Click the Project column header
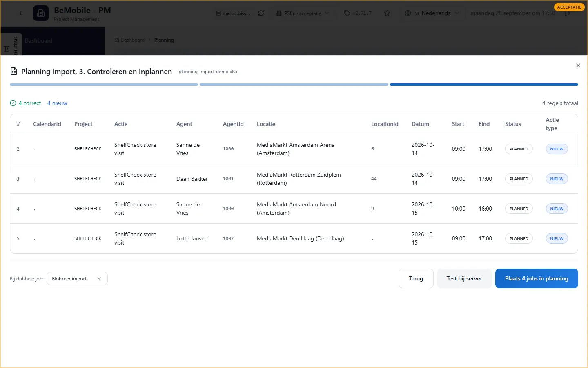Image resolution: width=588 pixels, height=368 pixels. click(x=83, y=124)
